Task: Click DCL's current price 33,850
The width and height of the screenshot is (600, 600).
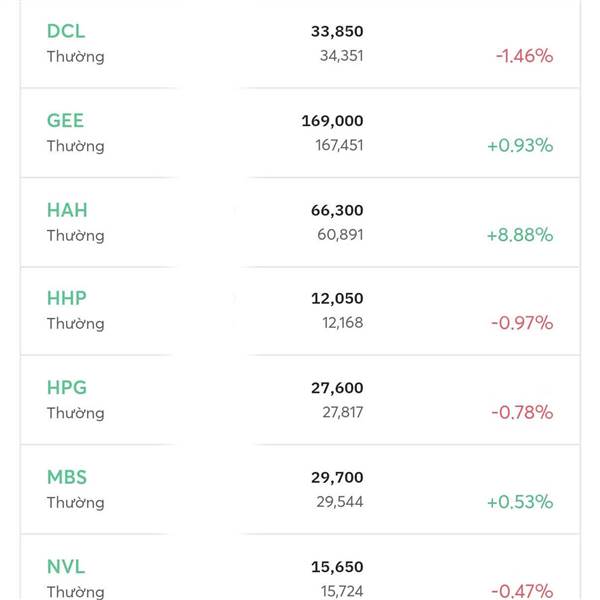Action: [x=337, y=32]
